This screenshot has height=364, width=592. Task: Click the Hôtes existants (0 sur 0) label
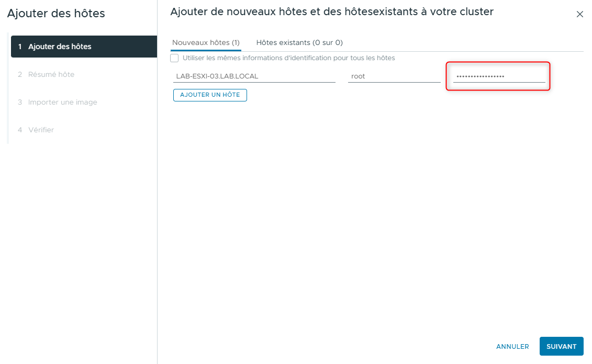click(x=299, y=42)
